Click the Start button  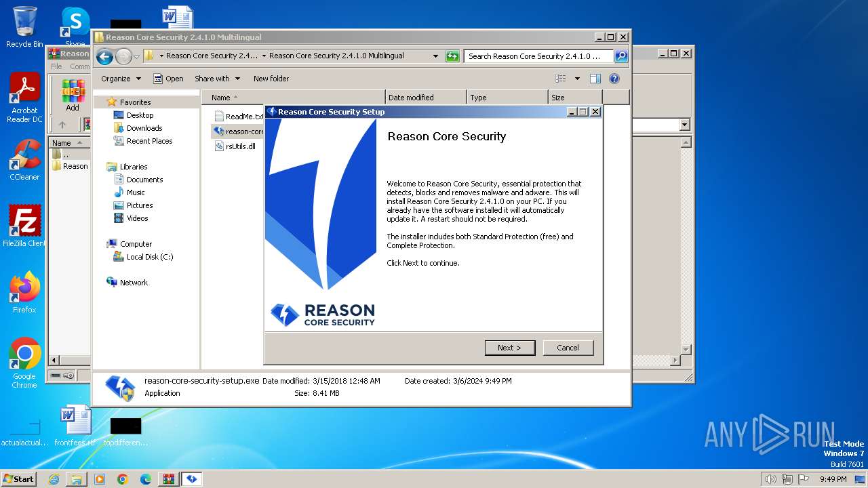[19, 479]
